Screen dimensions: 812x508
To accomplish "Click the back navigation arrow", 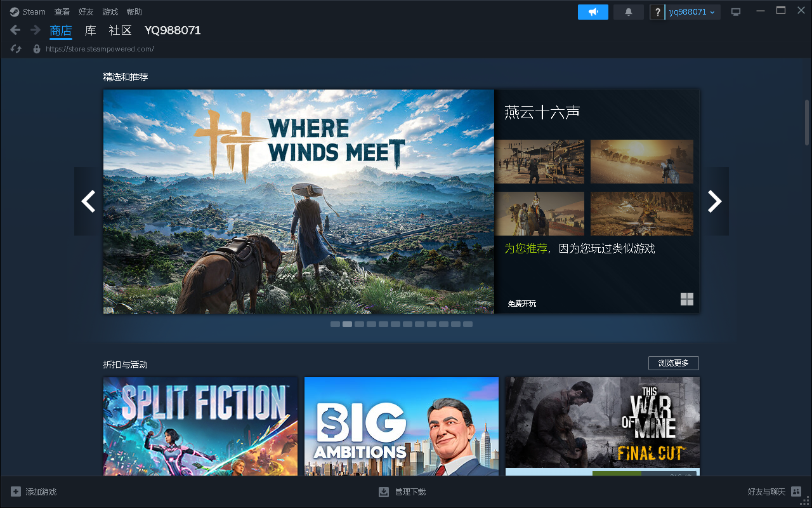I will click(15, 30).
